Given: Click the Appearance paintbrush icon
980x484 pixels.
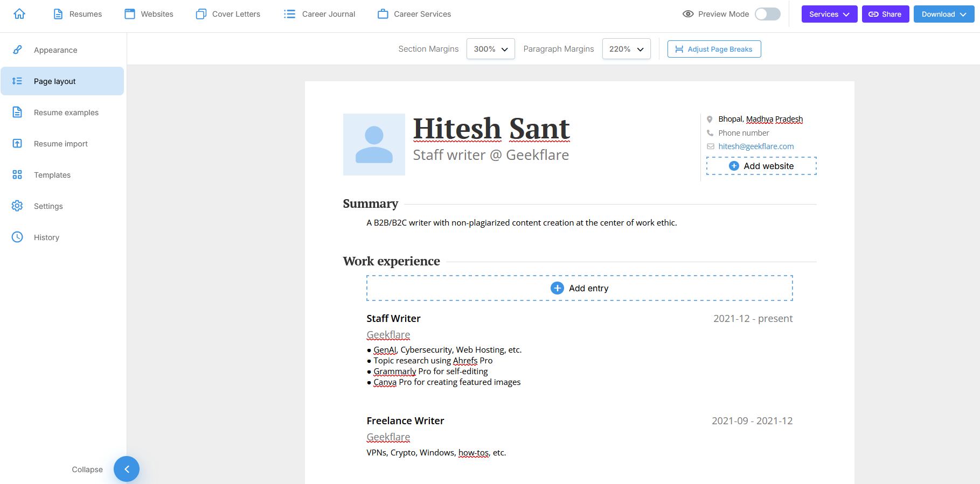Looking at the screenshot, I should (x=17, y=50).
